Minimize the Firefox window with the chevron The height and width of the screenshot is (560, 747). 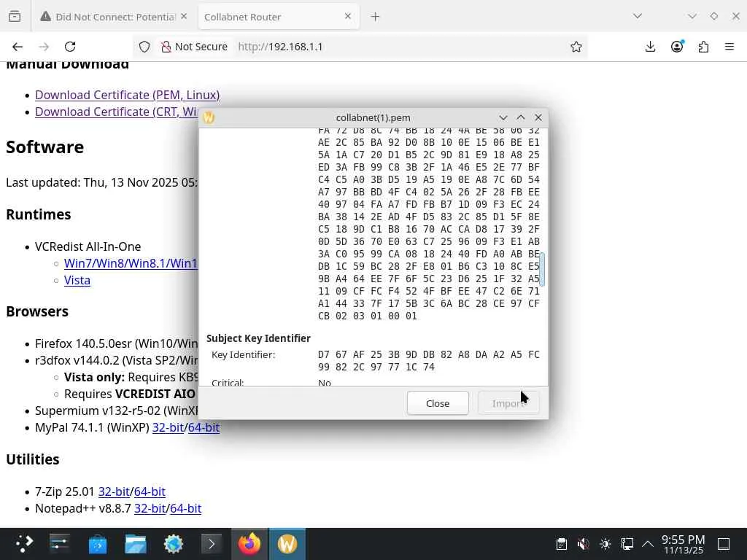692,16
